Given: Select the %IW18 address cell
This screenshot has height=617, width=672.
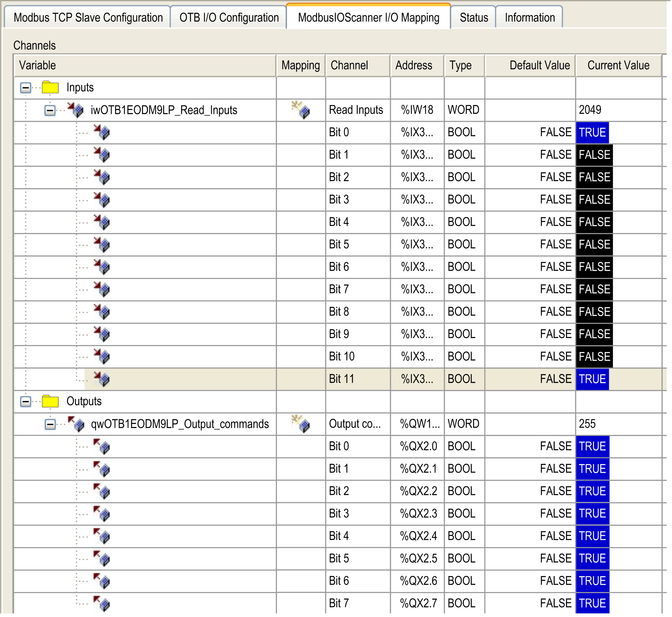Looking at the screenshot, I should [x=416, y=109].
